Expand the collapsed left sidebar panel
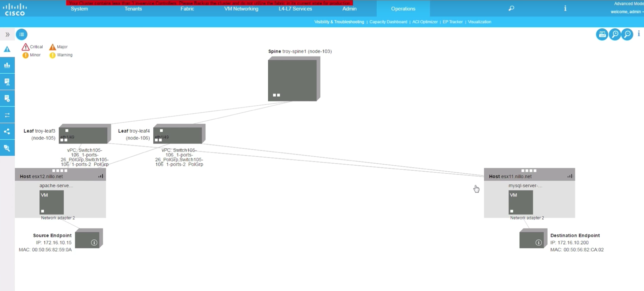644x291 pixels. (7, 35)
